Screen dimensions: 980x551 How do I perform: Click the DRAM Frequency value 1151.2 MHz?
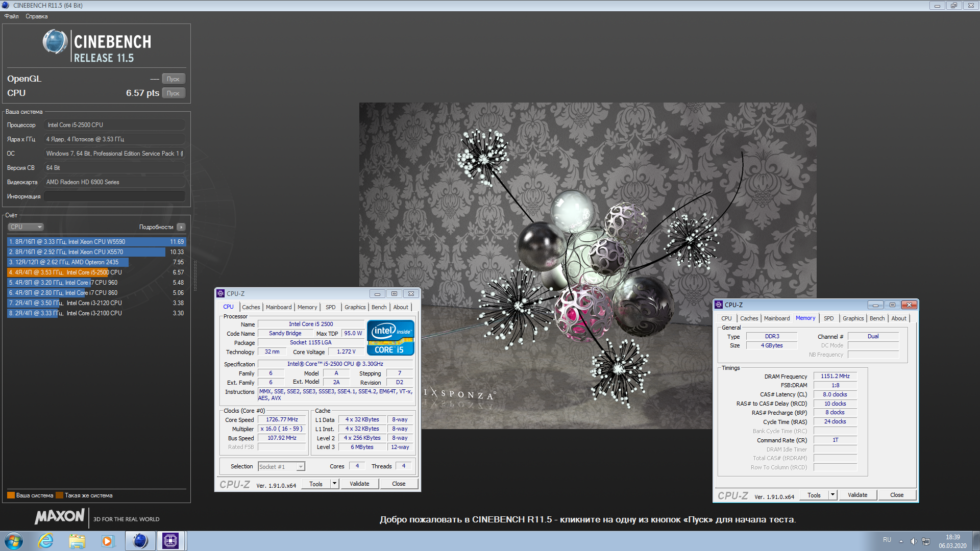835,376
